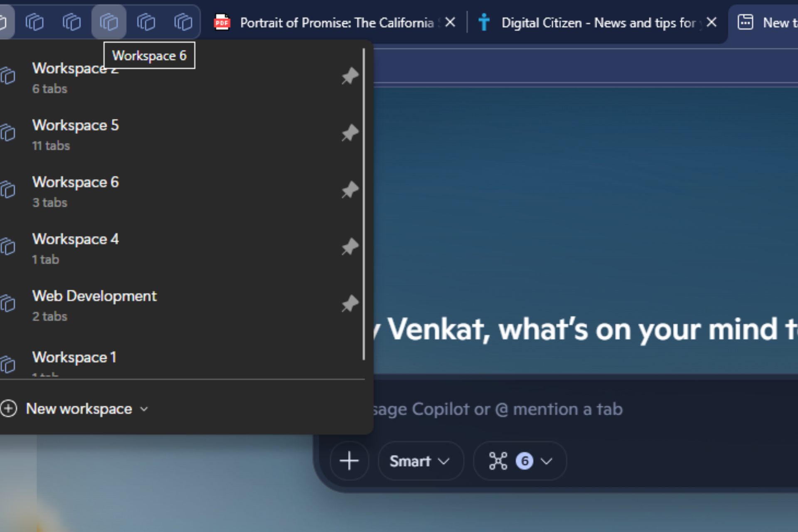
Task: Open the Smart mode dropdown
Action: coord(420,461)
